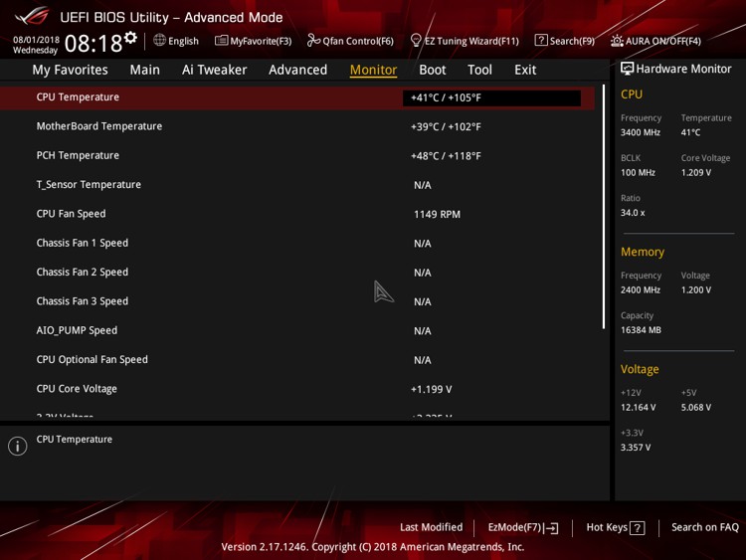Launch EZ Tuning Wizard(F11)

point(465,41)
